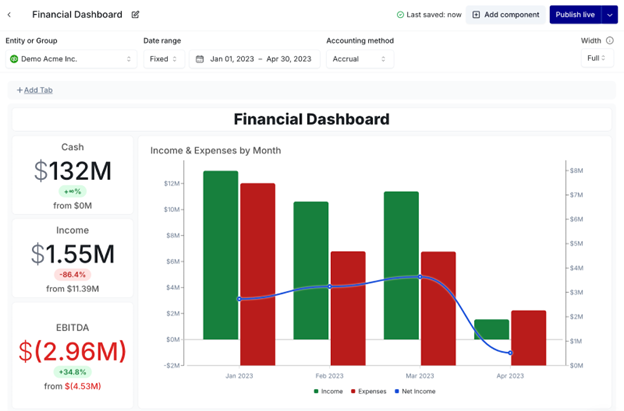Viewport: 624px width, 411px height.
Task: Click the date range field Jan 01 – Apr 30
Action: (x=255, y=59)
